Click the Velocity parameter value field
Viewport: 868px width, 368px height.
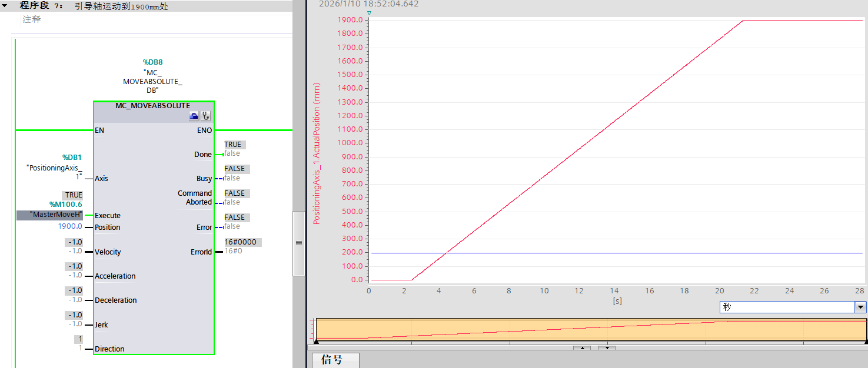(x=75, y=242)
